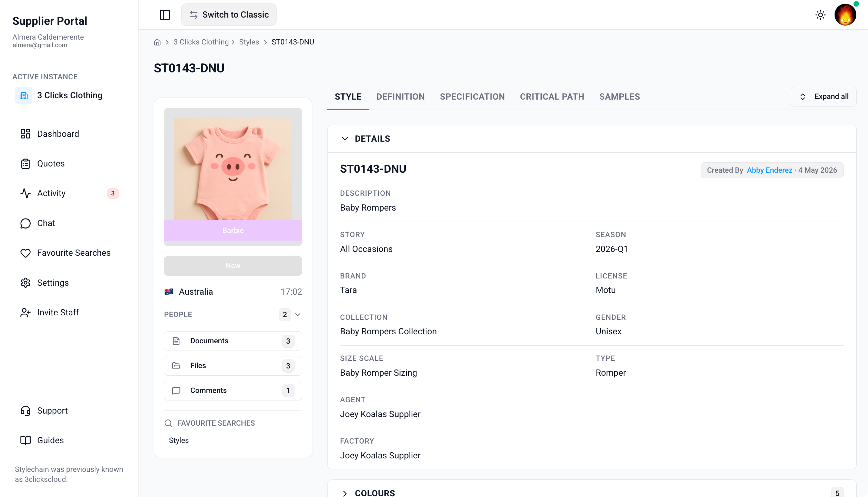Switch to the STYLE tab
Image resolution: width=868 pixels, height=497 pixels.
(x=348, y=97)
